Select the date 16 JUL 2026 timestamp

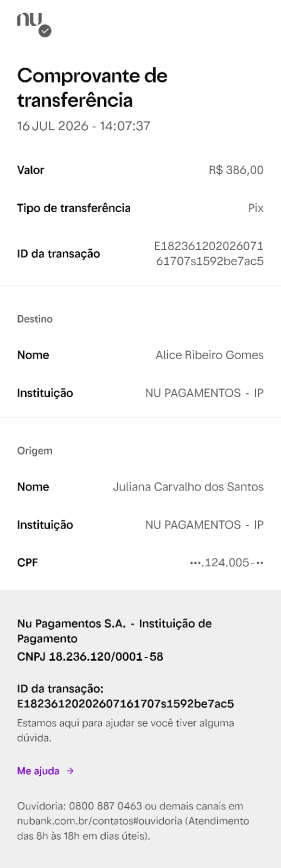tap(84, 126)
